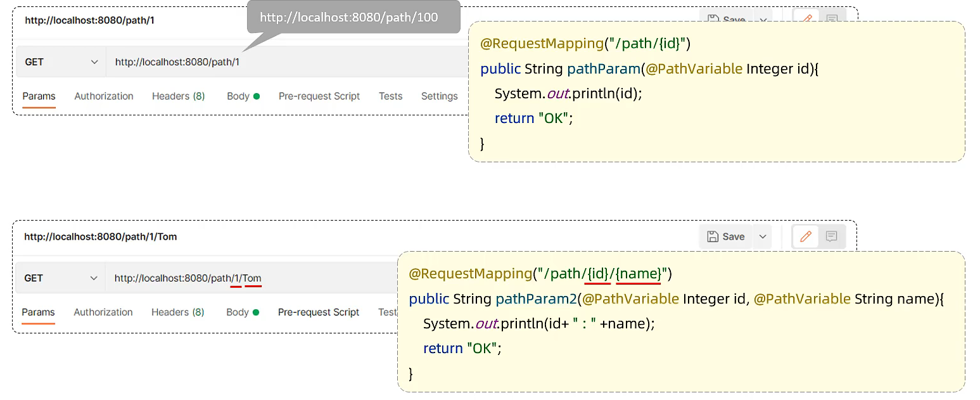The height and width of the screenshot is (400, 980).
Task: Expand the Save options chevron for path/1
Action: [763, 19]
